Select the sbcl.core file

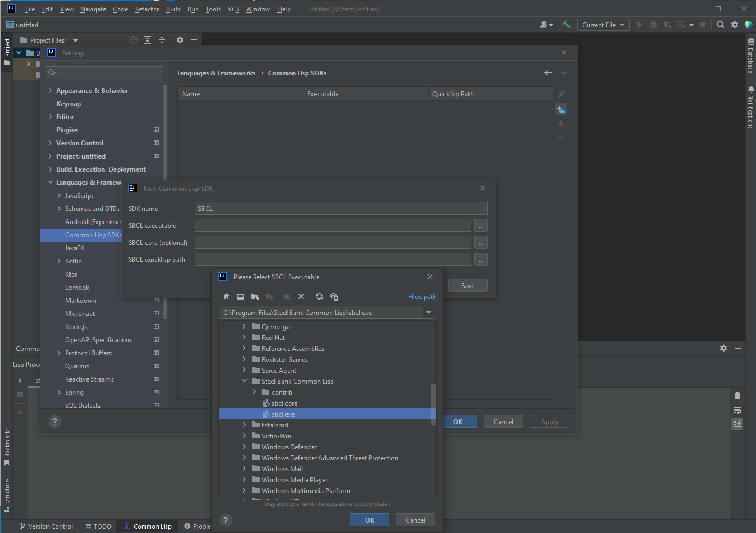click(284, 403)
